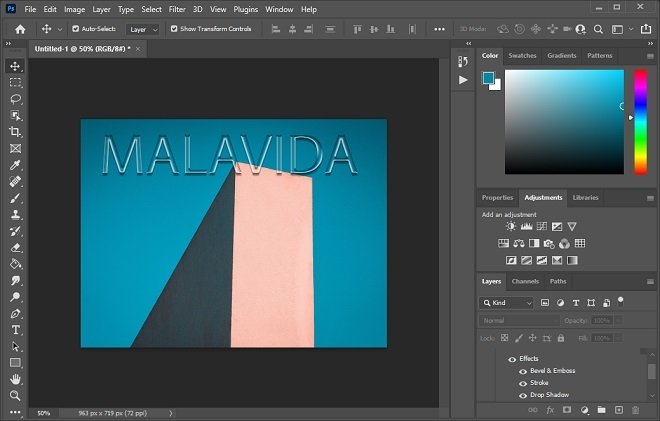Select the Eyedropper tool
This screenshot has width=660, height=421.
point(15,165)
